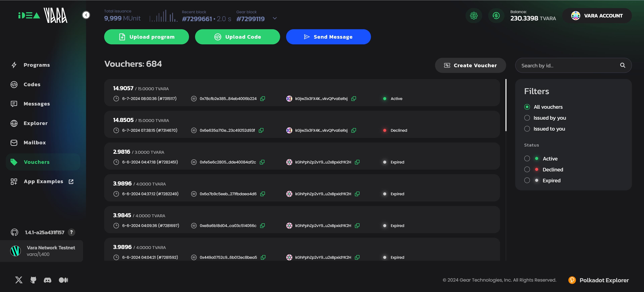Click the search magnifier icon
Image resolution: width=644 pixels, height=292 pixels.
coord(623,65)
